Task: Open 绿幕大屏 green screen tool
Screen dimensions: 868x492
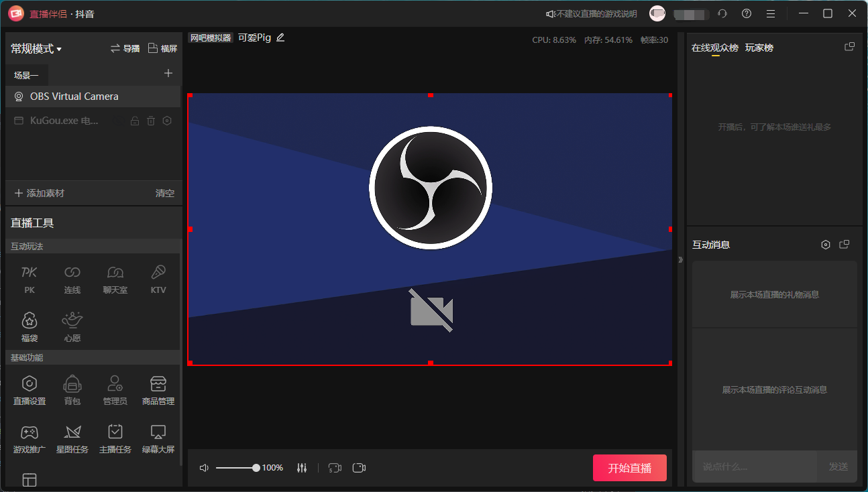Action: point(158,439)
